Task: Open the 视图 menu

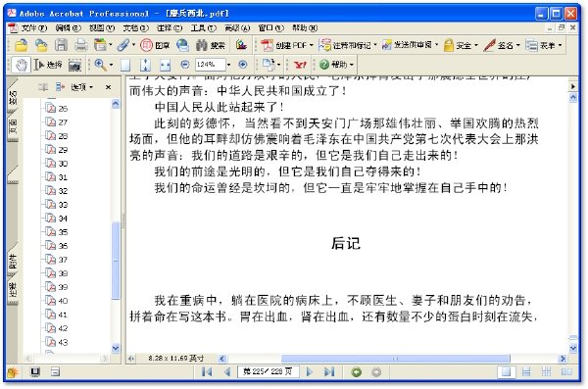Action: tap(102, 27)
